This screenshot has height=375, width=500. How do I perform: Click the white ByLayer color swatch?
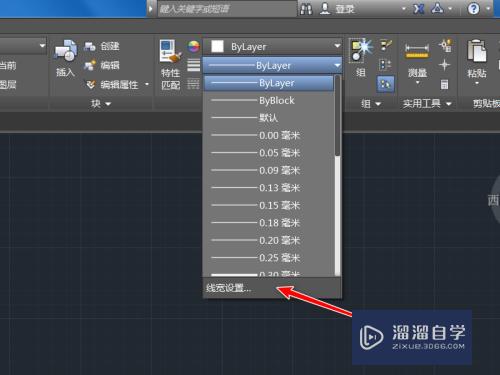pyautogui.click(x=217, y=46)
